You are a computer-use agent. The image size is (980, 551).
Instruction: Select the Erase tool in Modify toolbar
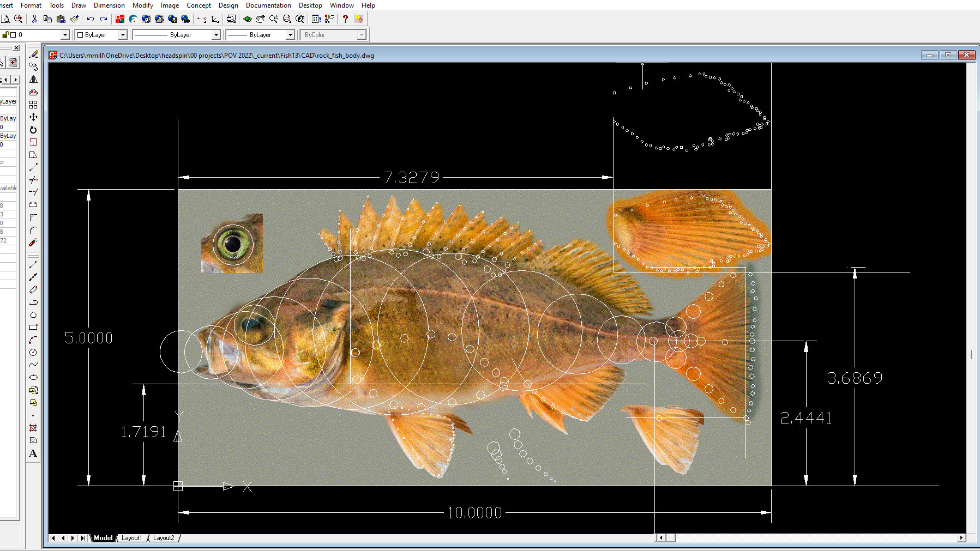[33, 54]
